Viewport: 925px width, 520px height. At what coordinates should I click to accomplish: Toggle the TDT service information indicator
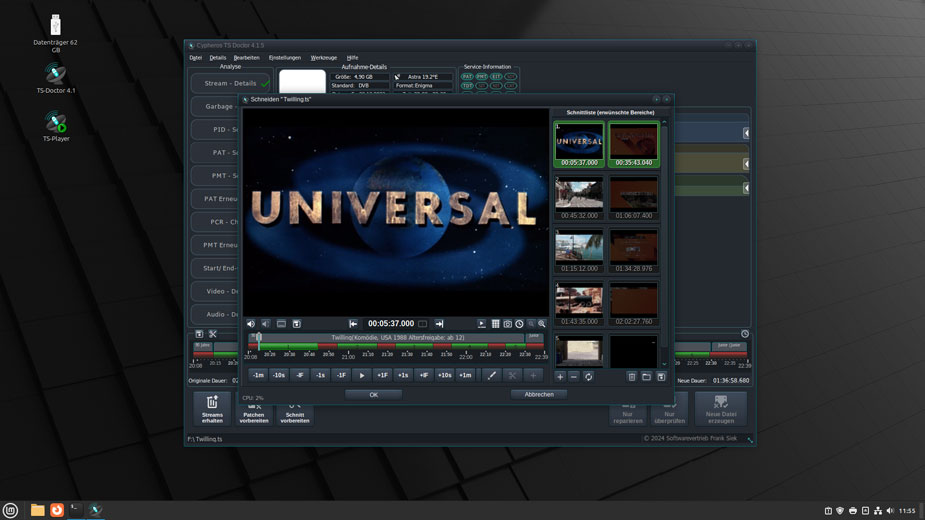tap(467, 86)
